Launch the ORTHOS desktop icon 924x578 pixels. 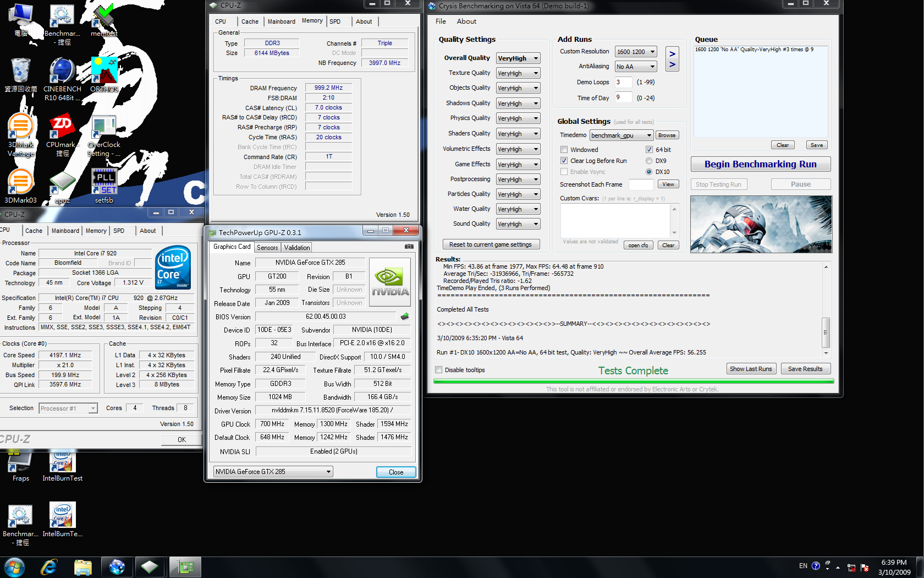click(104, 75)
